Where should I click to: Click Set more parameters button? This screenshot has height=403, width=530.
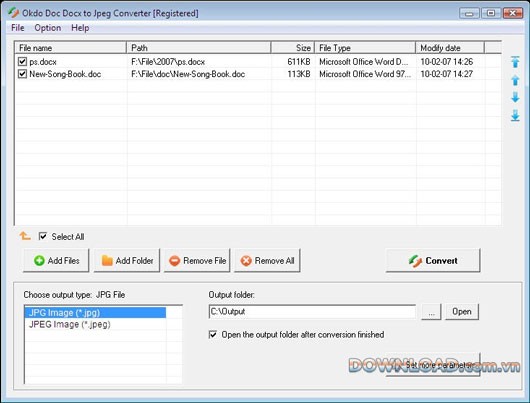(433, 365)
